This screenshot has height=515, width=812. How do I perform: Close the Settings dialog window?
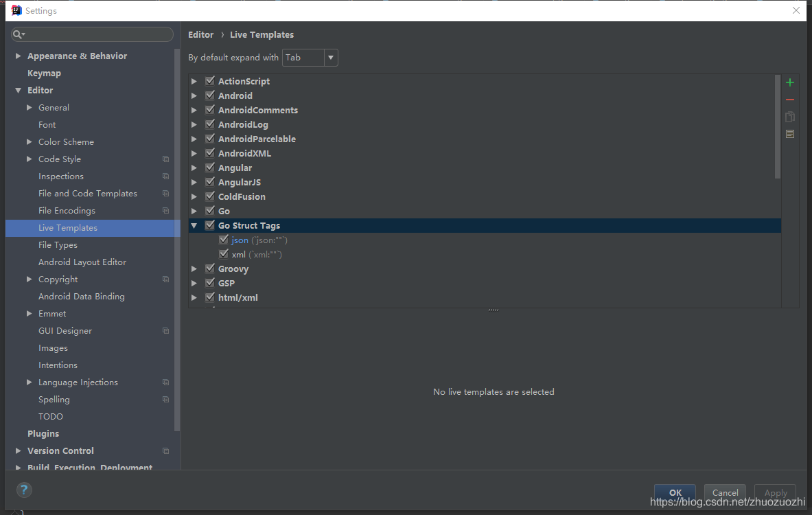click(x=796, y=10)
